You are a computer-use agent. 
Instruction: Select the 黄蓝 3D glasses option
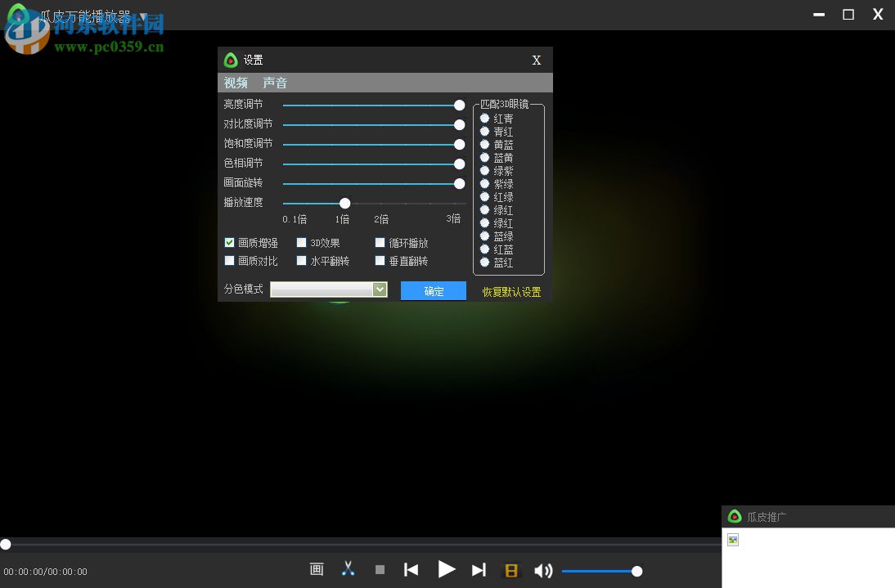[484, 144]
